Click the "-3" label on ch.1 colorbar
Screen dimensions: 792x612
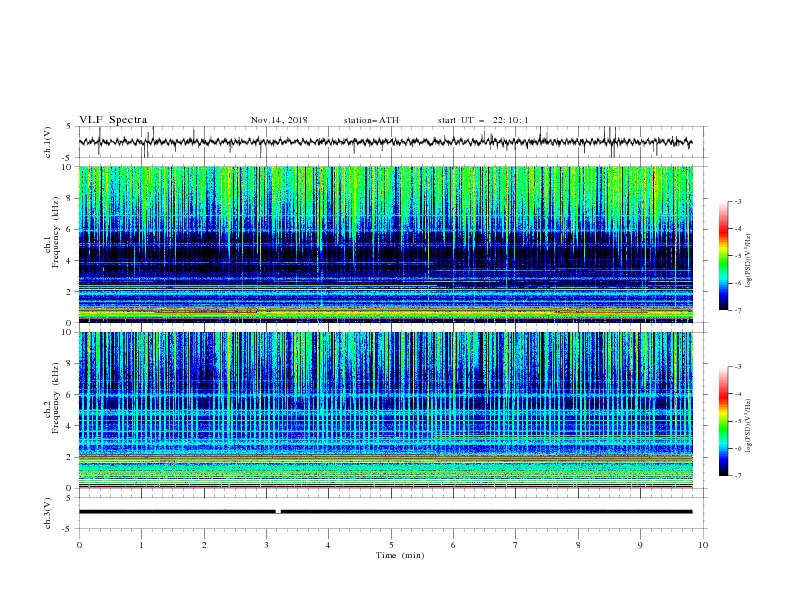point(738,201)
